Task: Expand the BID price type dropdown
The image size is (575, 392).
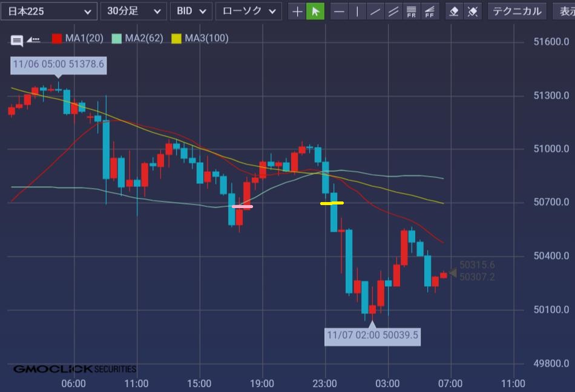Action: pyautogui.click(x=191, y=11)
